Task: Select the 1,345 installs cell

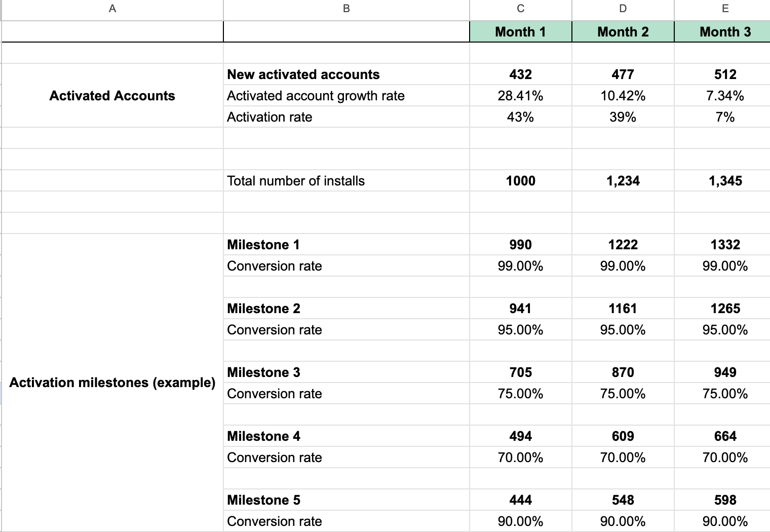Action: (725, 181)
